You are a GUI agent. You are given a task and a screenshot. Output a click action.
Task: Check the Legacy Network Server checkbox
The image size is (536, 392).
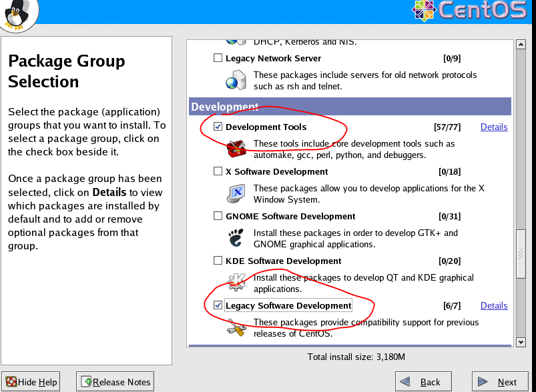[x=218, y=58]
